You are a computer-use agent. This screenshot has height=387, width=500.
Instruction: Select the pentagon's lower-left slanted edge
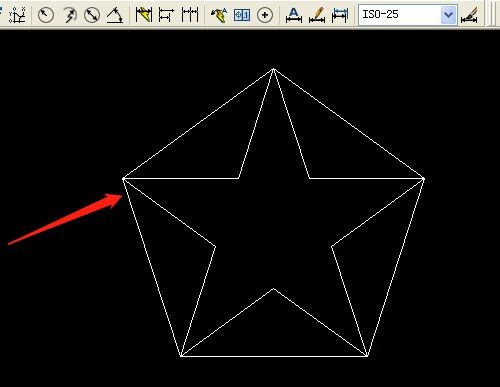(x=152, y=267)
